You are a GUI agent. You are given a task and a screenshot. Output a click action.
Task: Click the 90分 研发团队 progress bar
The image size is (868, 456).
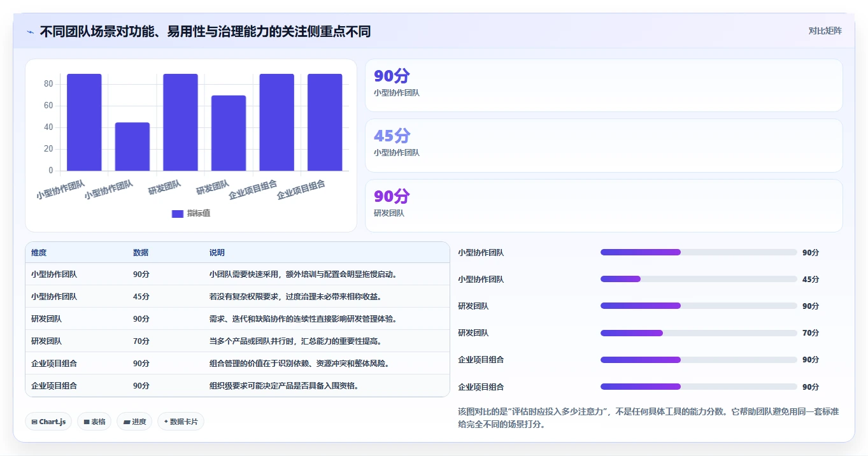(x=699, y=306)
